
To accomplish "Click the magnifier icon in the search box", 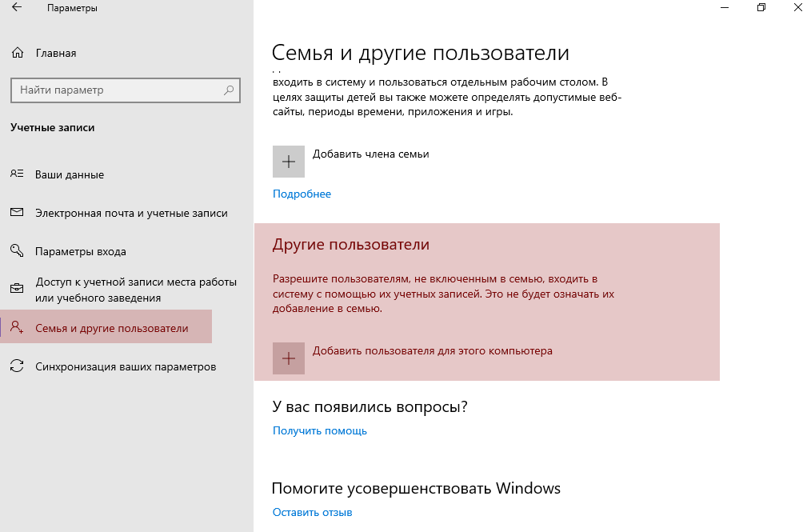I will tap(229, 90).
